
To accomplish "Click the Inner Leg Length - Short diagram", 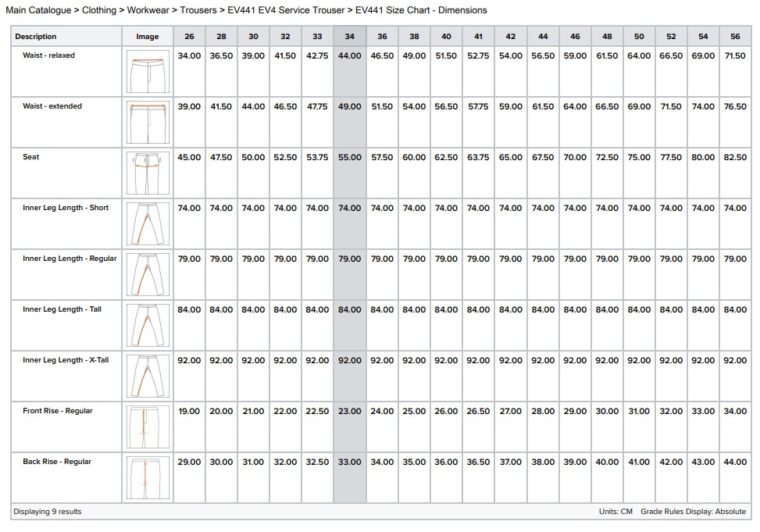I will (148, 223).
